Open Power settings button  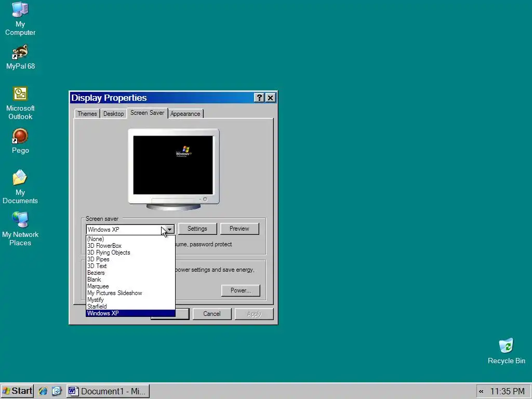point(241,290)
